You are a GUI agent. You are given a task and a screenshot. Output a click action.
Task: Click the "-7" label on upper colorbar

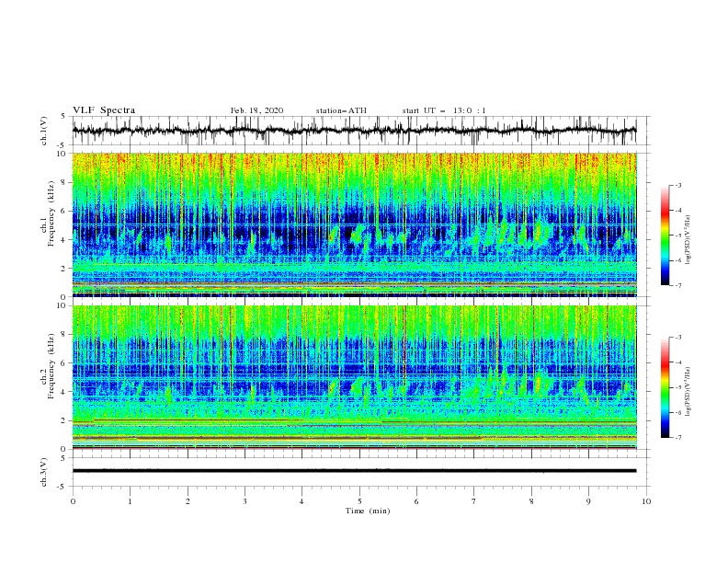(677, 285)
